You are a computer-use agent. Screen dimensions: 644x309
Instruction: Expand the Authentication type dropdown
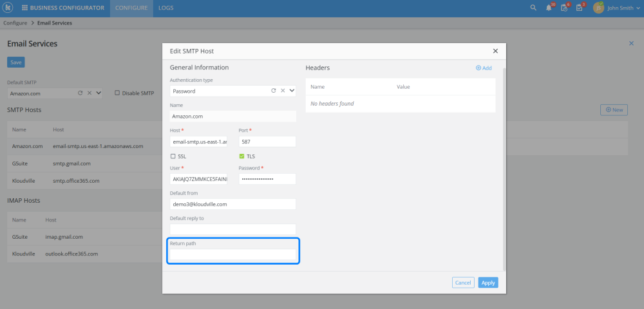pyautogui.click(x=292, y=91)
